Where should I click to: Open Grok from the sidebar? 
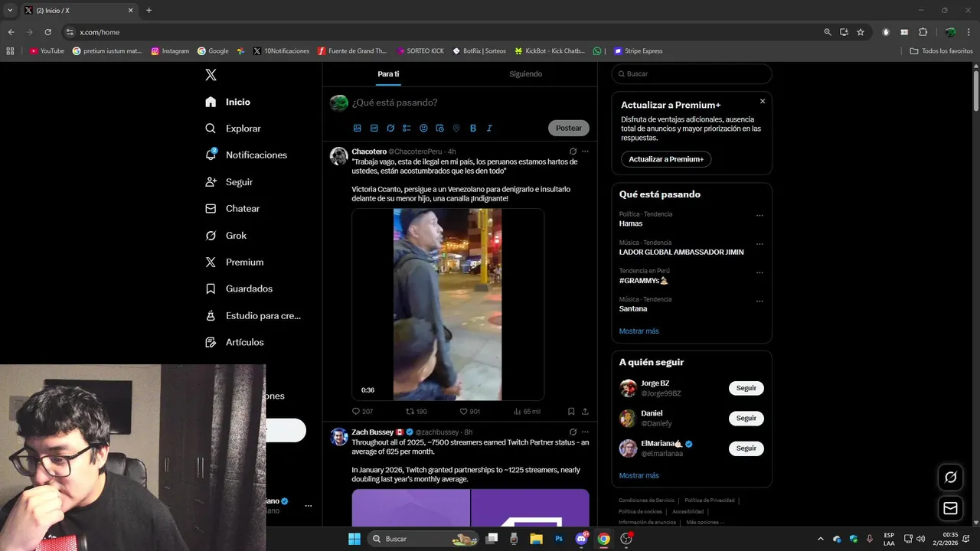226,236
